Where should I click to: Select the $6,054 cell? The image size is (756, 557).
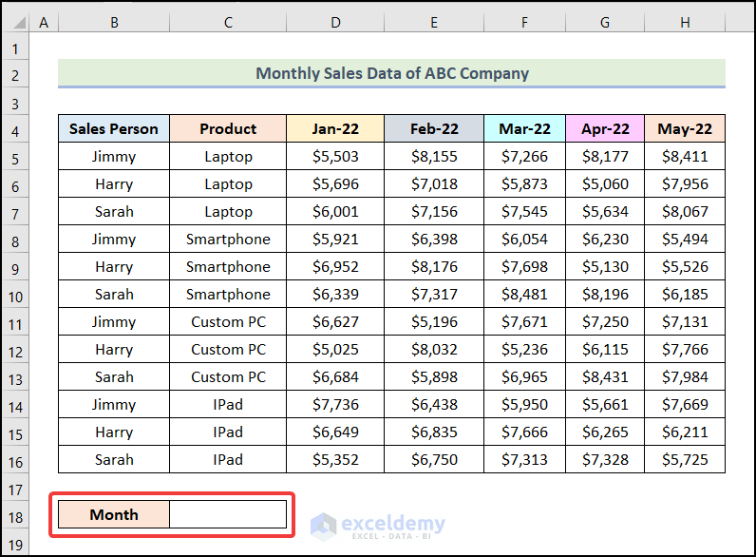(x=524, y=239)
